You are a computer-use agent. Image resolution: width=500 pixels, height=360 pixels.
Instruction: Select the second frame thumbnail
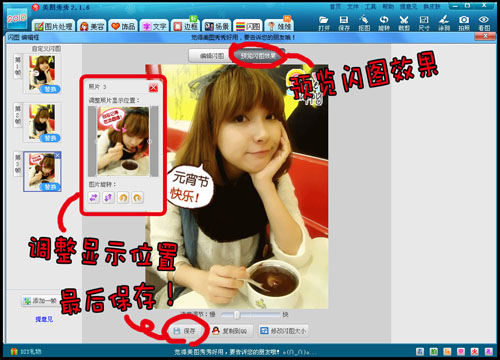(42, 123)
